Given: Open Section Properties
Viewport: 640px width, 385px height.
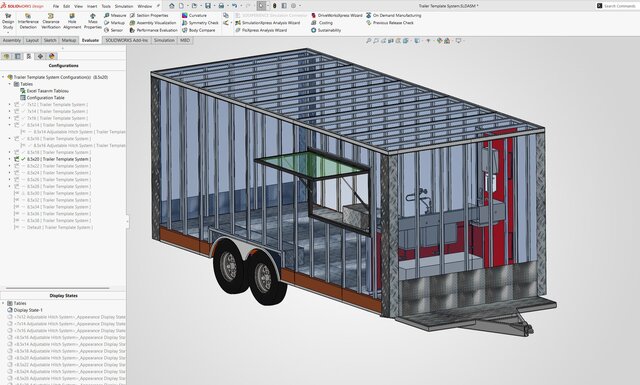Looking at the screenshot, I should pyautogui.click(x=149, y=16).
